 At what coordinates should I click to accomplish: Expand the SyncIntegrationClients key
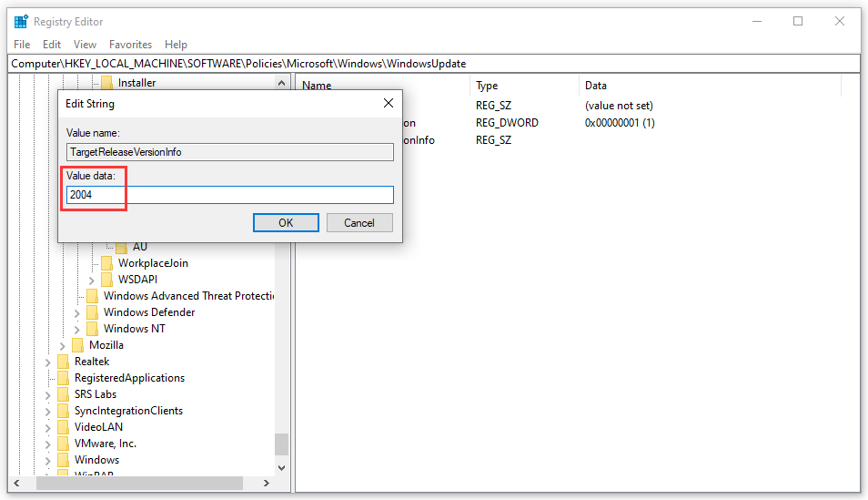[x=47, y=412]
